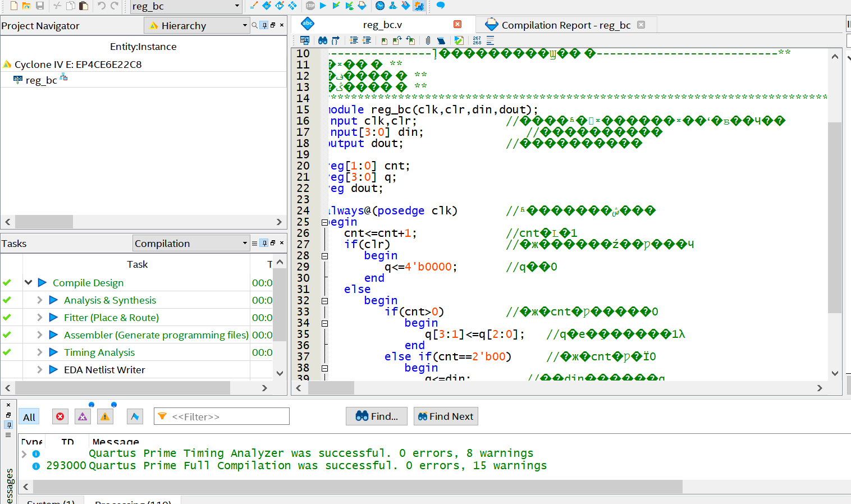Select Cyclone IV E device entry
This screenshot has width=851, height=504.
pyautogui.click(x=78, y=65)
